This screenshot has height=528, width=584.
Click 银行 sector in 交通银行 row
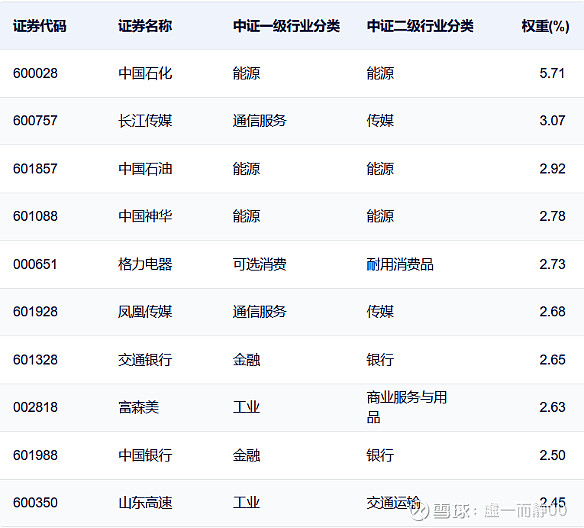[x=380, y=360]
